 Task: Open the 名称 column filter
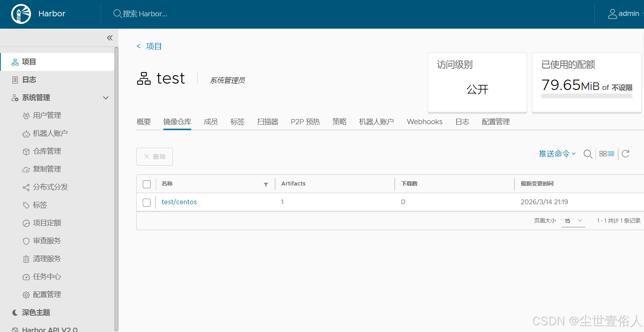tap(266, 184)
